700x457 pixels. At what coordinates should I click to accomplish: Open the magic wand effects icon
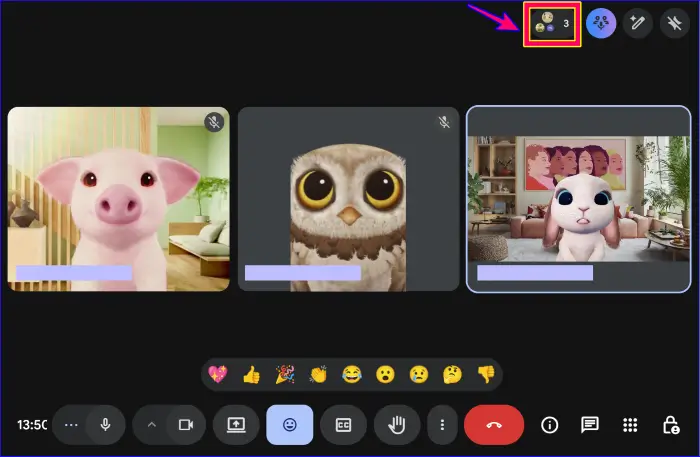pos(637,23)
